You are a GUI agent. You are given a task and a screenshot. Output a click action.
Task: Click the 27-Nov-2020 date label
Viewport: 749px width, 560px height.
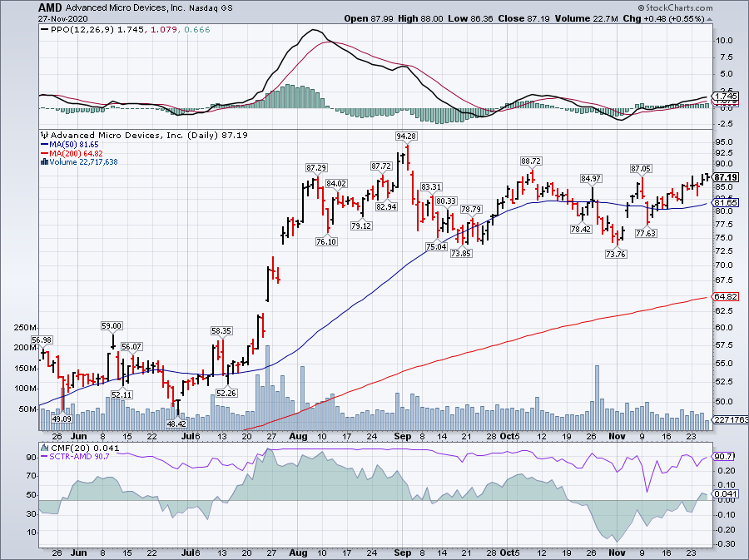62,18
